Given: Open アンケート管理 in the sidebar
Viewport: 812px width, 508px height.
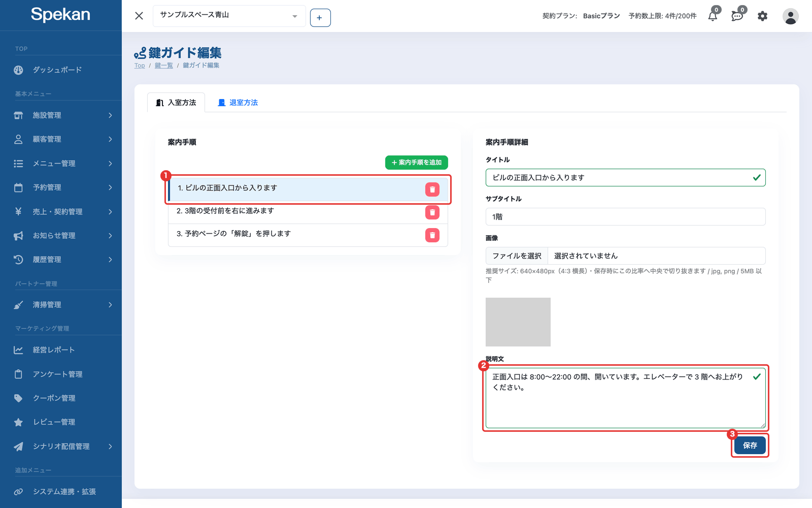Looking at the screenshot, I should click(x=61, y=374).
